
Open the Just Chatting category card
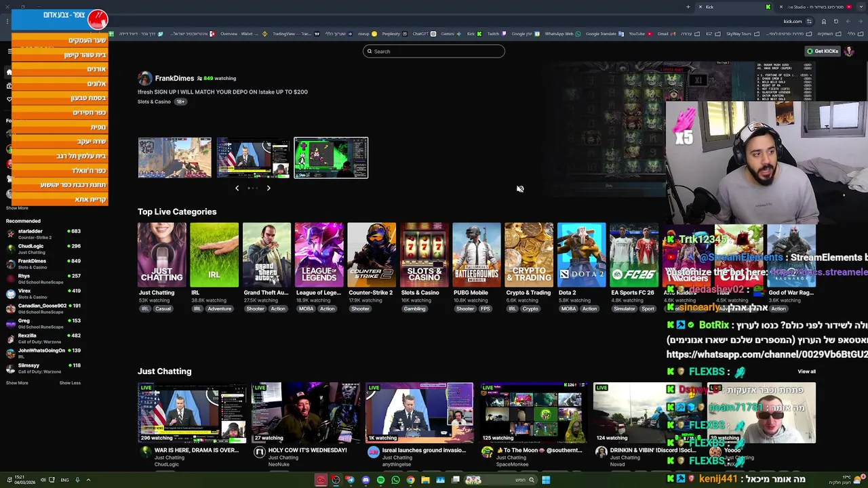pos(161,255)
